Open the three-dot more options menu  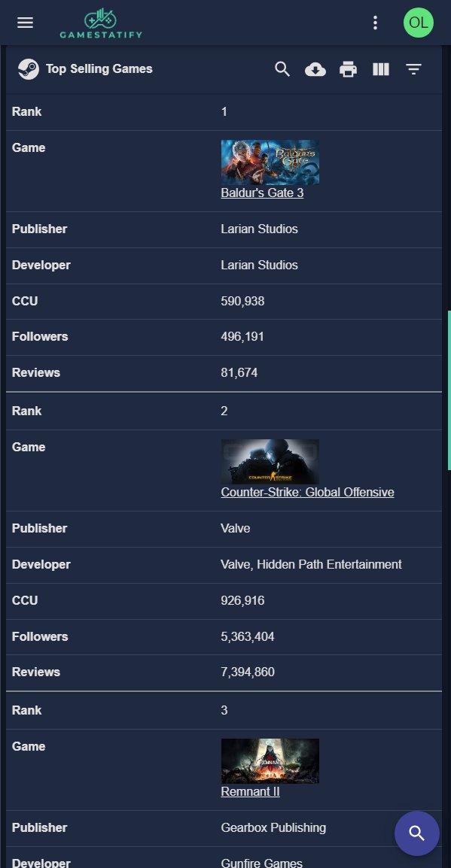[375, 23]
